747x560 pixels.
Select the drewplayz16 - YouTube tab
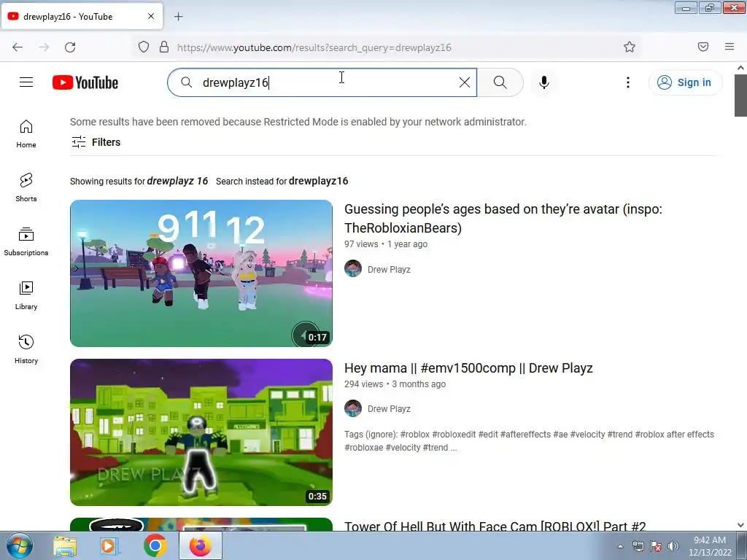pyautogui.click(x=82, y=16)
